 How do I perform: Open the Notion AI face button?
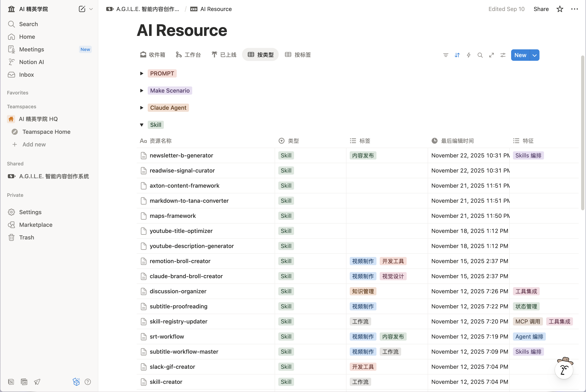[564, 370]
